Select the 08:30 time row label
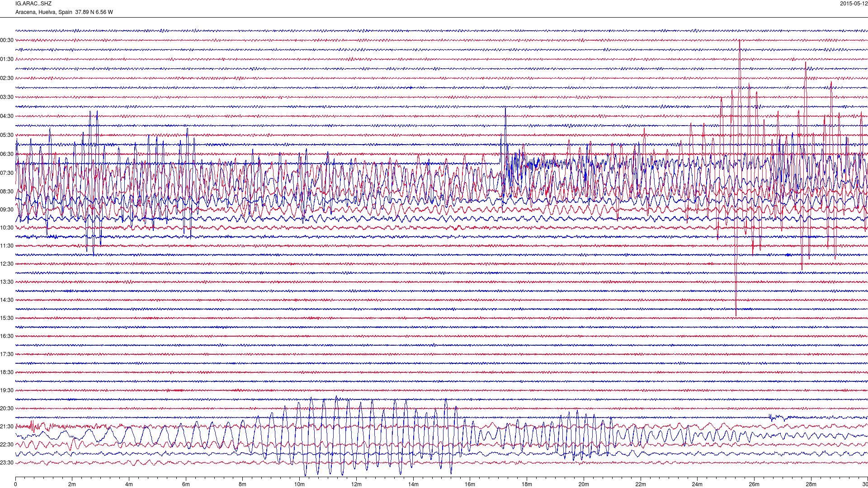Viewport: 868px width, 488px height. (x=7, y=192)
